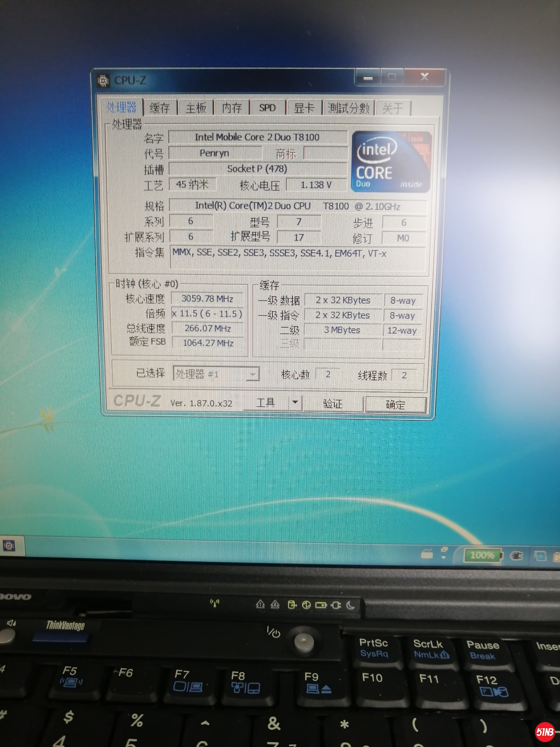
Task: Select the 处理器 tab
Action: (x=121, y=107)
